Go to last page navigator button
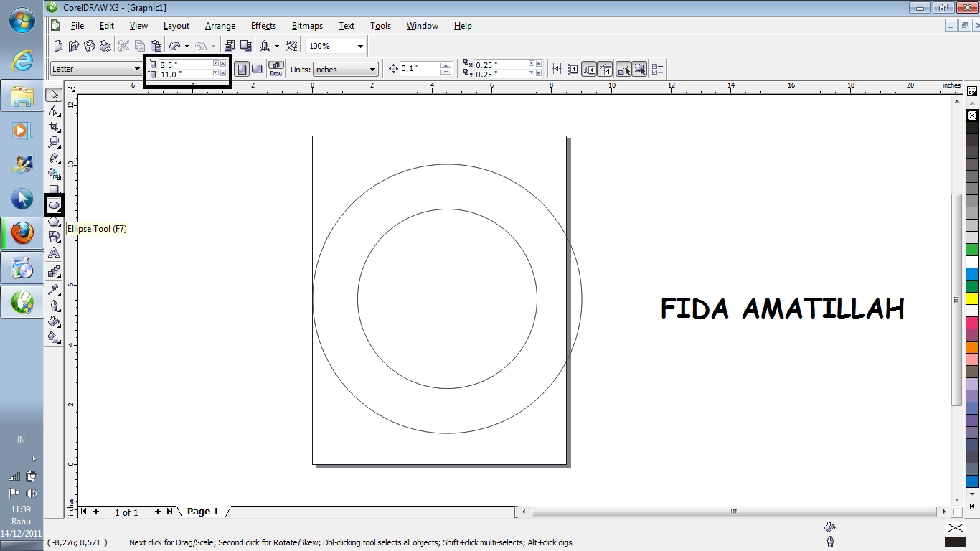The image size is (980, 551). pos(169,512)
